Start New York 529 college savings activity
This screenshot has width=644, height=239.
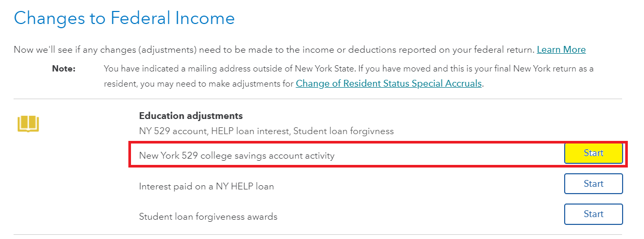pos(593,153)
